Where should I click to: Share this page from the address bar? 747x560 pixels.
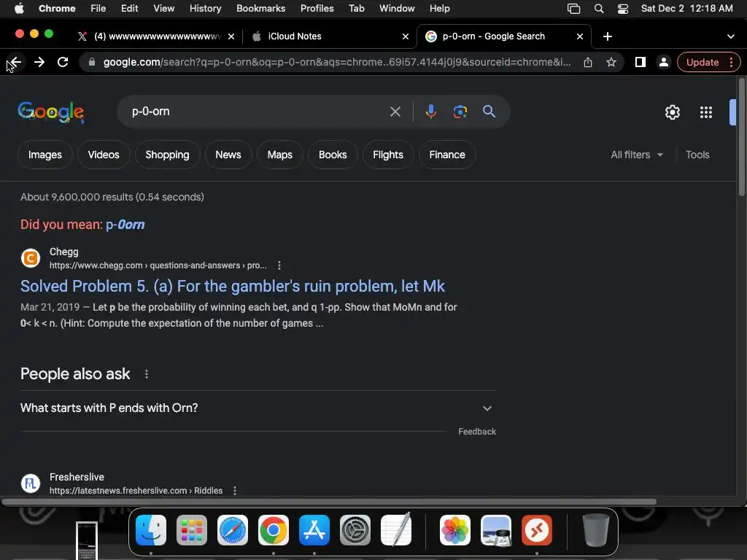(588, 62)
